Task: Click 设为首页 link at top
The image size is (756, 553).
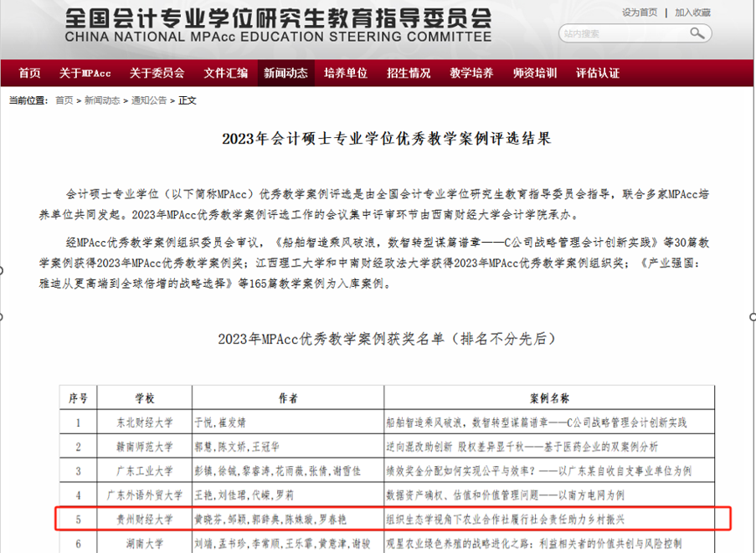Action: pos(640,13)
